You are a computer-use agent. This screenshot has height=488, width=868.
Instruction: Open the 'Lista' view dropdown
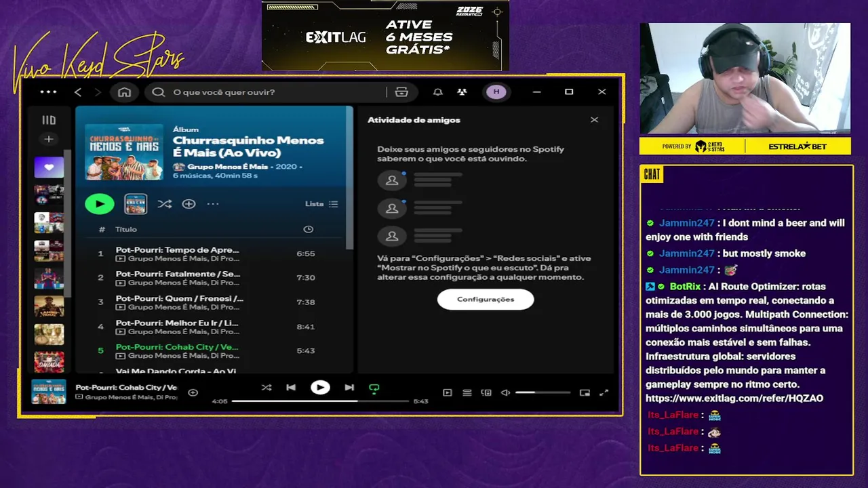pos(321,203)
